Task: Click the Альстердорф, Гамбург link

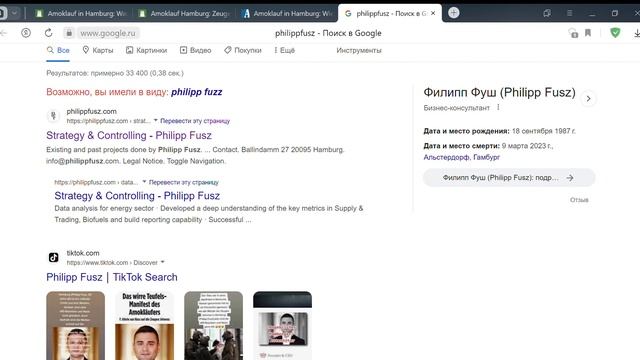Action: [x=462, y=157]
